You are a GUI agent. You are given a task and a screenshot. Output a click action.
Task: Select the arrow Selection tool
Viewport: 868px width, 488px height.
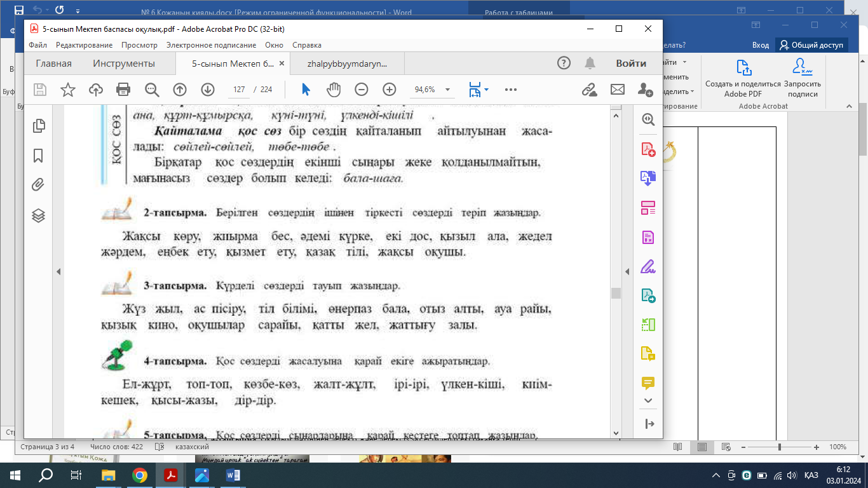click(306, 90)
